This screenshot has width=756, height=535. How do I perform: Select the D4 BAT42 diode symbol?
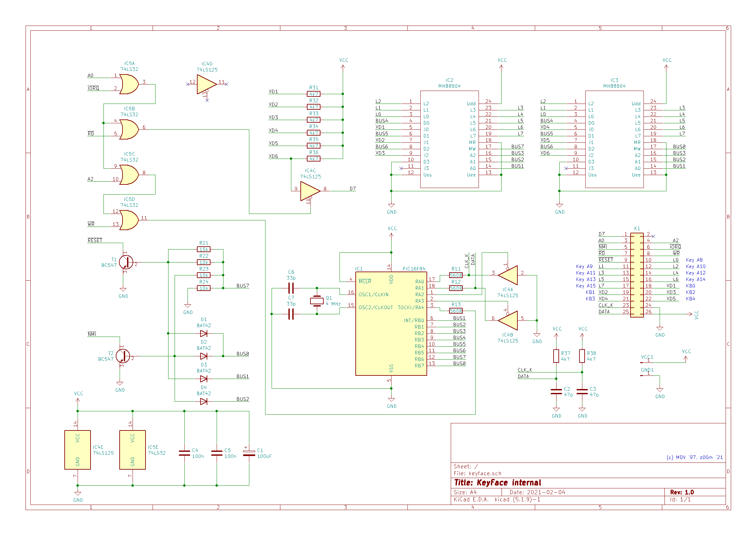pyautogui.click(x=204, y=402)
